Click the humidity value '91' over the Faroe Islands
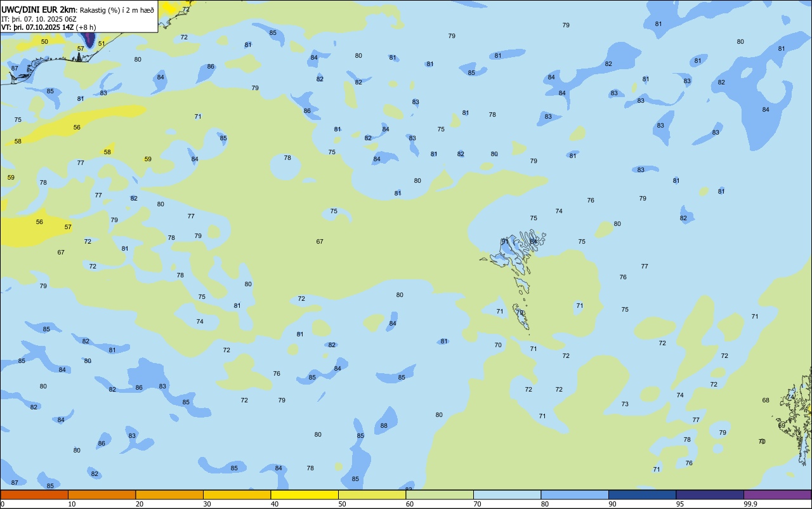812x509 pixels. coord(505,241)
